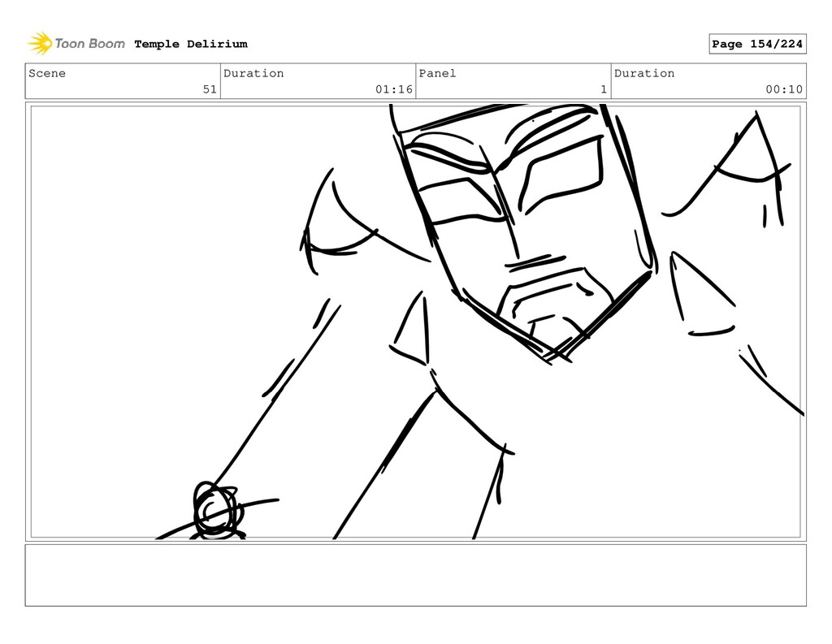Viewport: 832px width, 644px height.
Task: Click the 'Panel' header label
Action: 437,73
